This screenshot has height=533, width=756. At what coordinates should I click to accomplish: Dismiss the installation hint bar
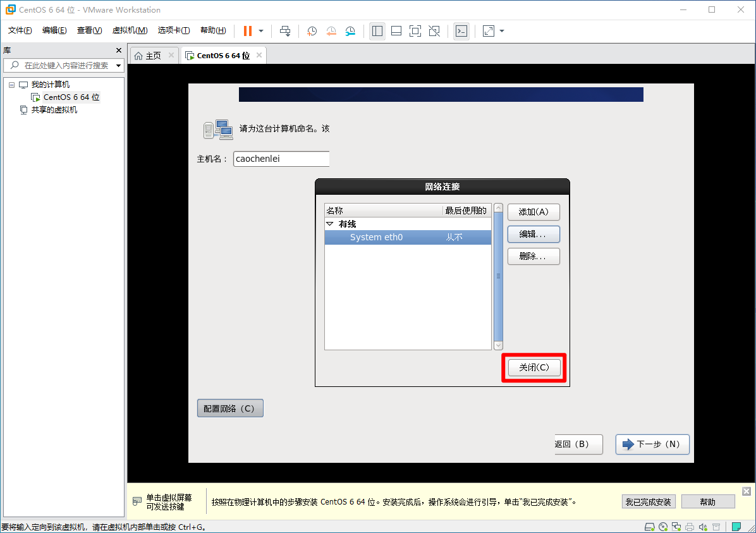click(747, 491)
